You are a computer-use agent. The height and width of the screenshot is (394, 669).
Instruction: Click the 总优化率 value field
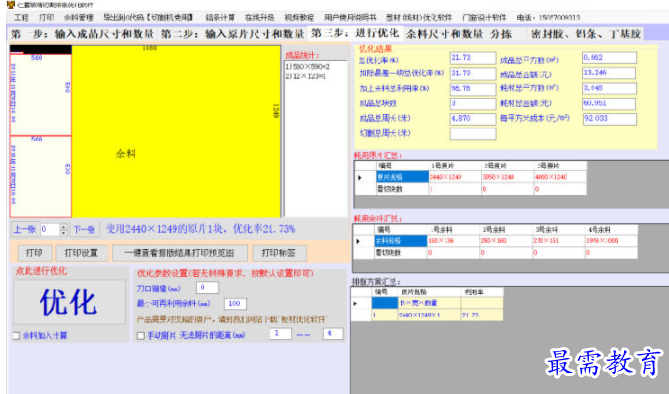pyautogui.click(x=473, y=58)
